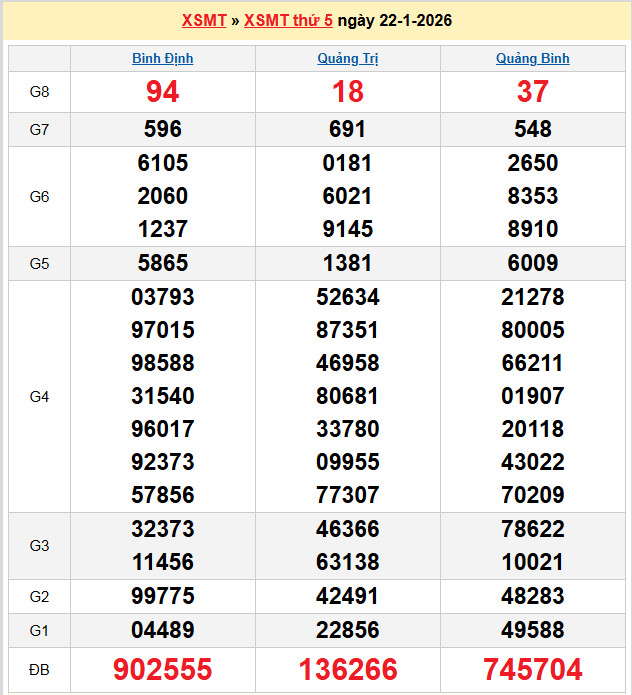The width and height of the screenshot is (632, 695).
Task: Open Quảng Bình province link
Action: [x=532, y=59]
